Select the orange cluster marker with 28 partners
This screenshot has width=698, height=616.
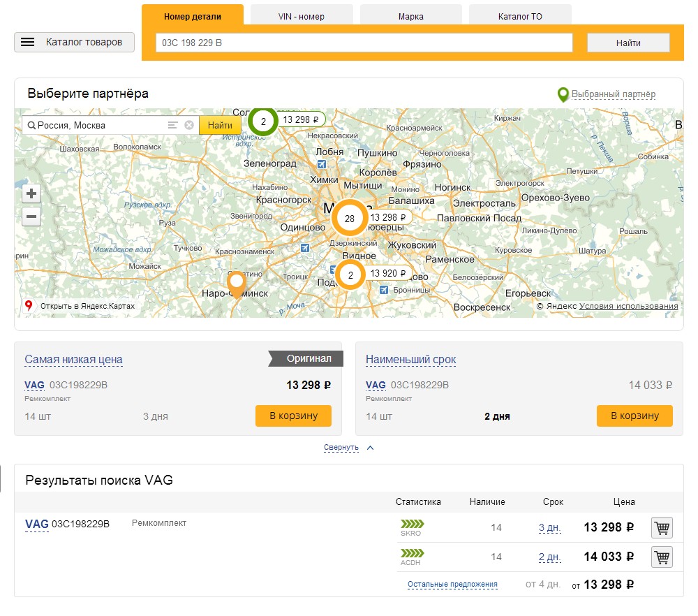tap(350, 218)
